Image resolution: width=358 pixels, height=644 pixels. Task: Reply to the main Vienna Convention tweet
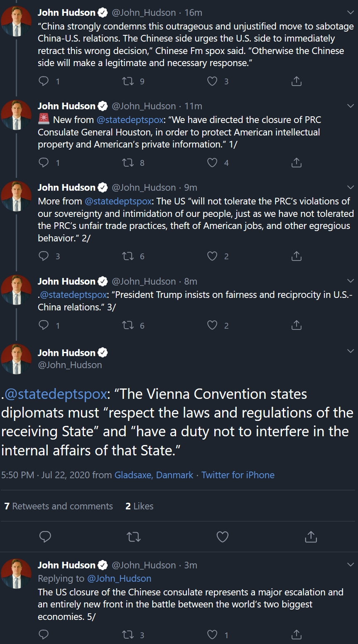click(45, 537)
